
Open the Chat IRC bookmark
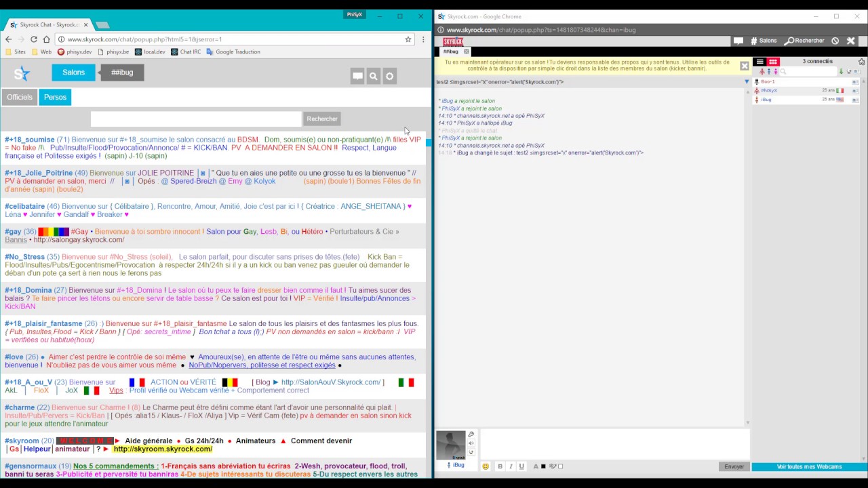point(185,52)
